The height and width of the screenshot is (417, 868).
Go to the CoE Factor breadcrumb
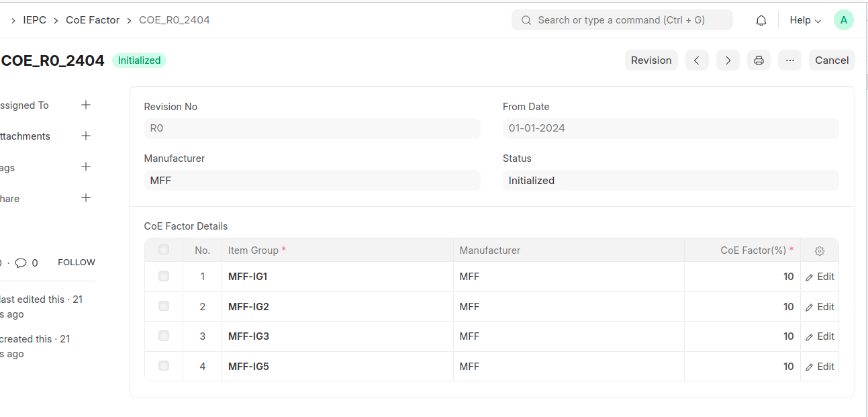pos(93,19)
